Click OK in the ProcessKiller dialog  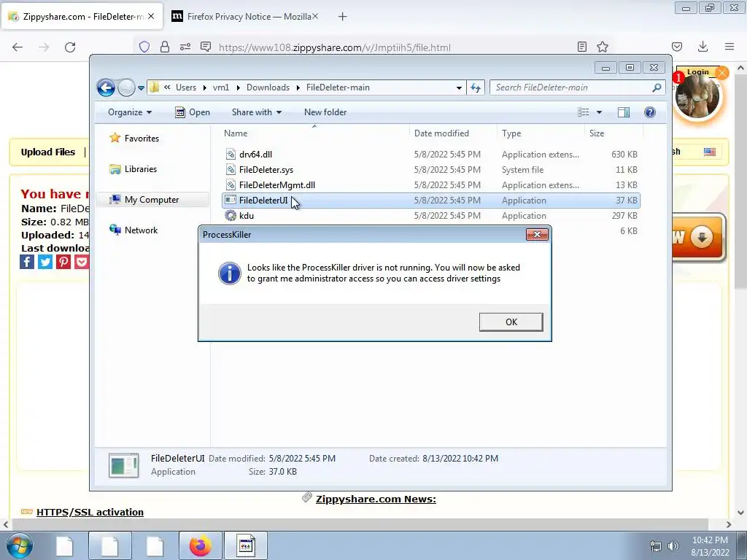[511, 322]
